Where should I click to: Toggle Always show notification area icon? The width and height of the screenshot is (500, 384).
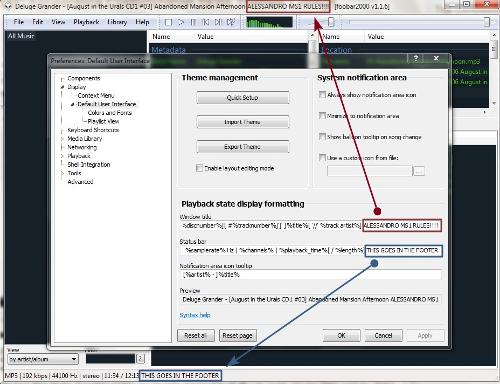322,95
